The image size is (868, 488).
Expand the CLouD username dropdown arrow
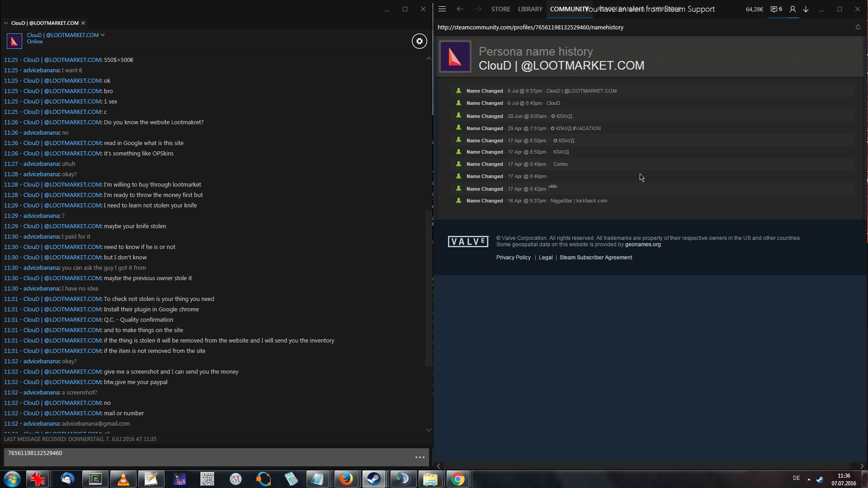click(103, 35)
